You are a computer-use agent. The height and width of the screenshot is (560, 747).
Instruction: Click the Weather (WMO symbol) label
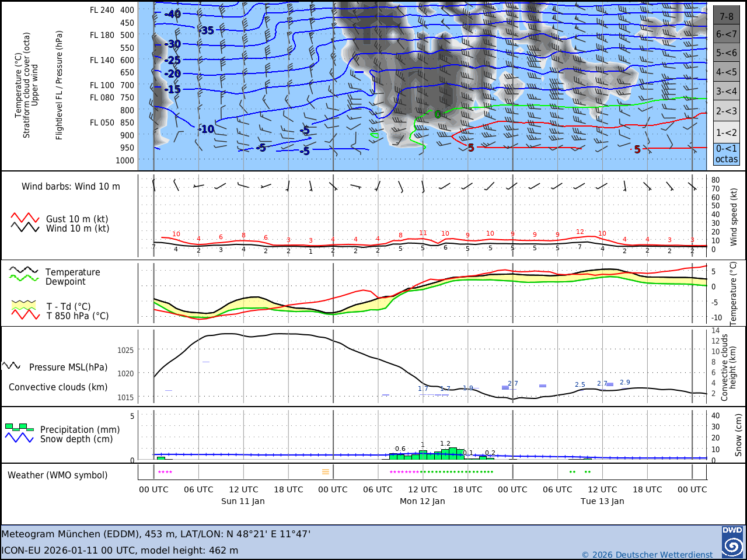[58, 475]
